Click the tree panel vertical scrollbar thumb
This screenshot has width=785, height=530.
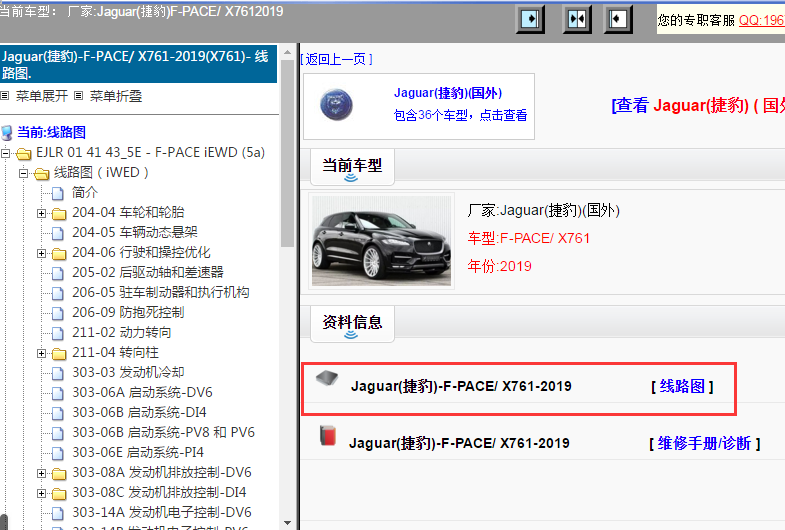click(287, 153)
